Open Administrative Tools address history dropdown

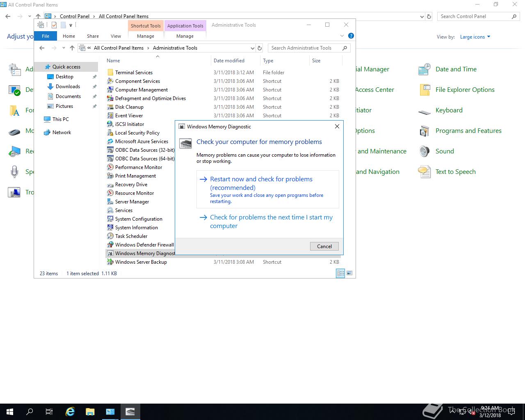(252, 48)
